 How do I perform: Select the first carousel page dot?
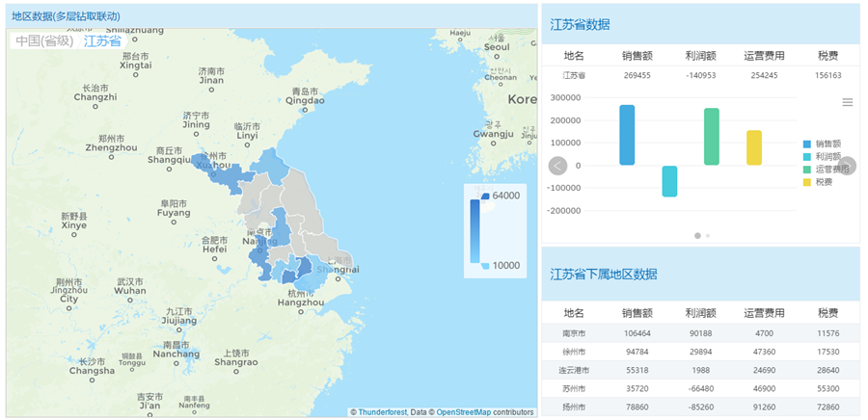pyautogui.click(x=697, y=235)
